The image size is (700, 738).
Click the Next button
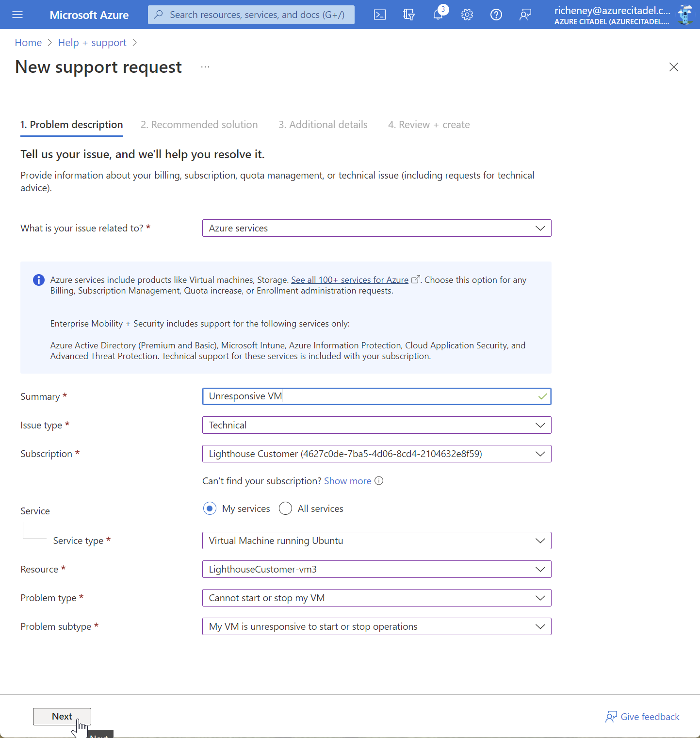coord(62,717)
